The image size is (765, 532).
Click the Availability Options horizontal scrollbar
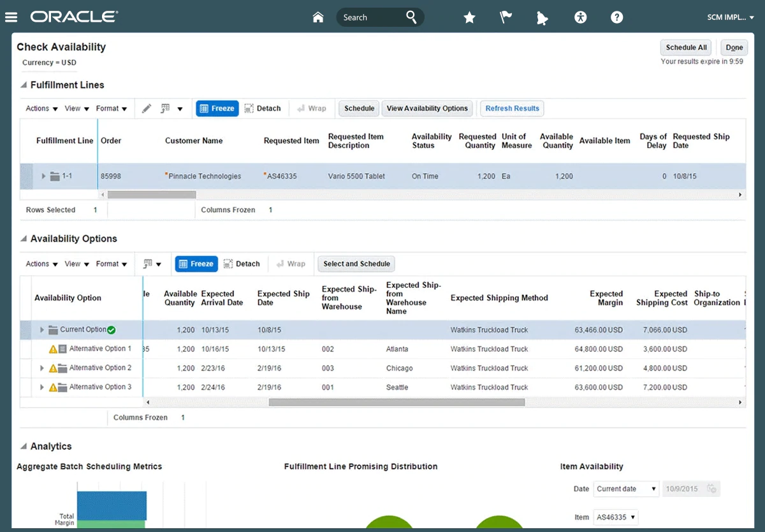coord(397,403)
